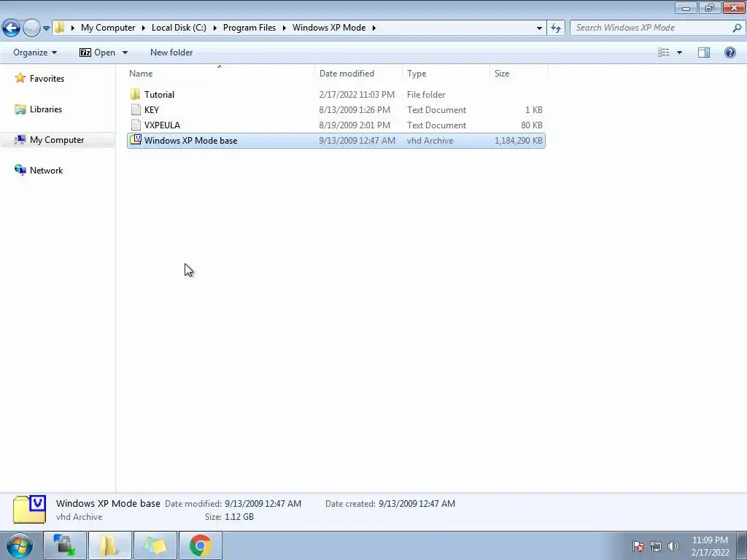Image resolution: width=747 pixels, height=560 pixels.
Task: Click the 1,184,290 KB size cell
Action: pos(519,141)
